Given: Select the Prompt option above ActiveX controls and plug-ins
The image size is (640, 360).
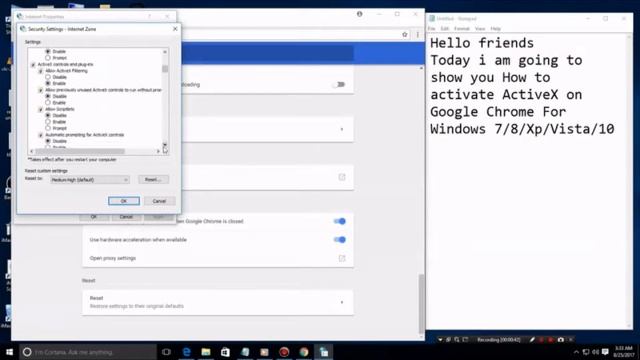Looking at the screenshot, I should [48, 58].
